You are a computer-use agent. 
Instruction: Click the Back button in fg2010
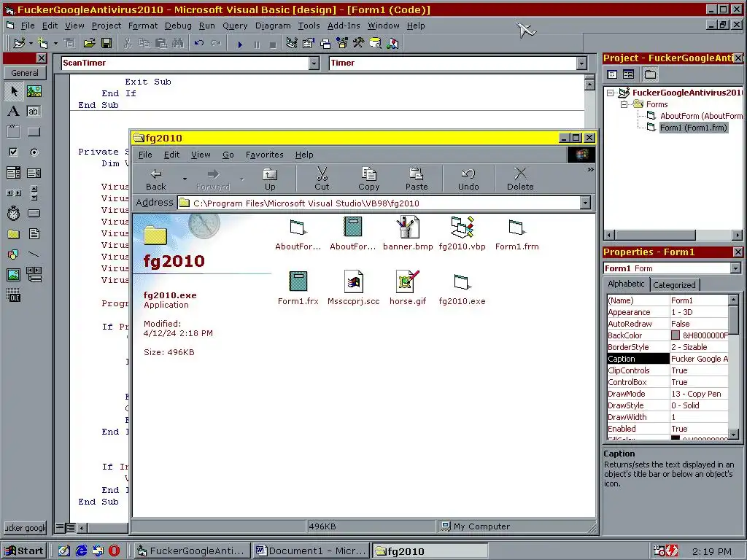click(x=156, y=179)
